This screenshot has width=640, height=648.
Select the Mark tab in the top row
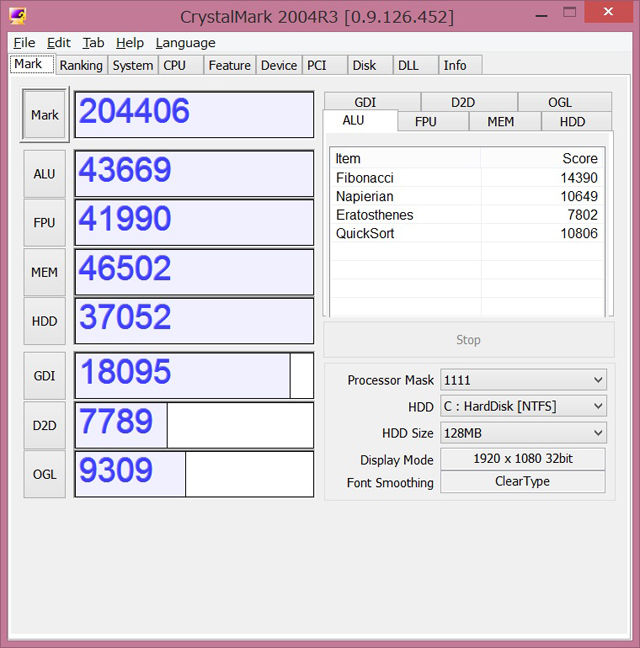31,64
